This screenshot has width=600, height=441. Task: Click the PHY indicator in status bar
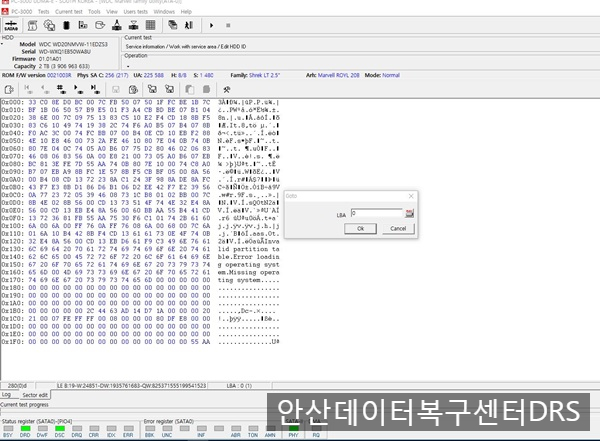tap(293, 431)
